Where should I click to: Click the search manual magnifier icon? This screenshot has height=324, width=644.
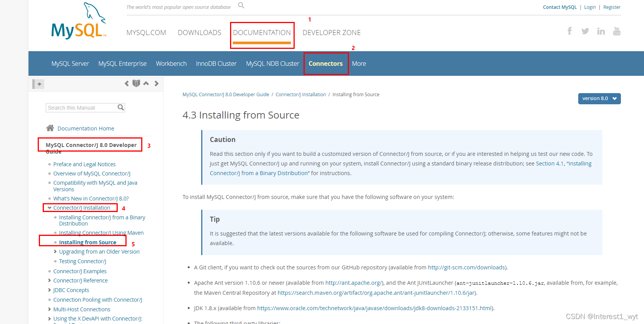(121, 108)
